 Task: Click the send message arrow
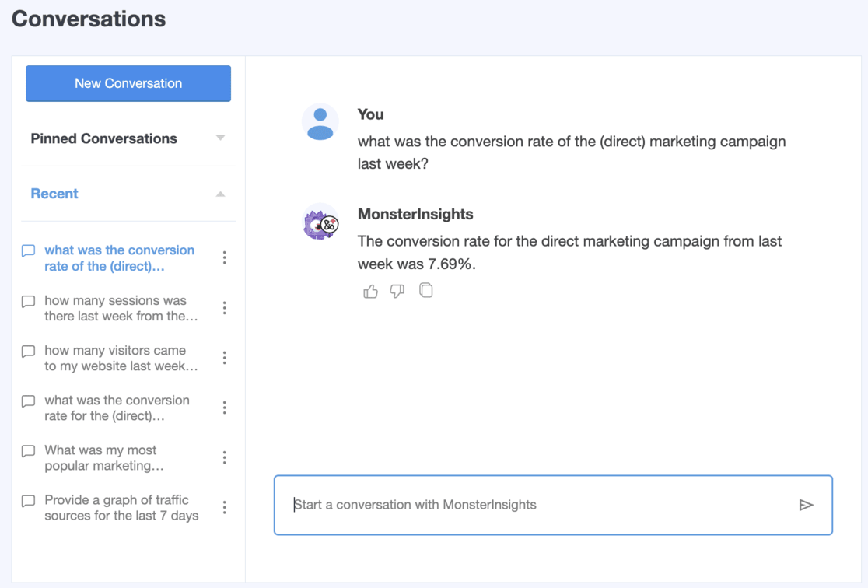(x=807, y=505)
